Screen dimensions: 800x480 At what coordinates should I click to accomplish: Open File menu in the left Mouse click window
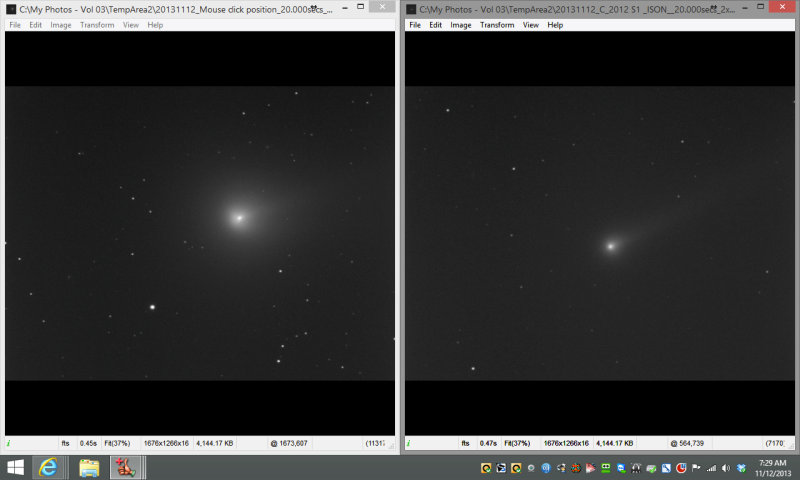coord(15,25)
